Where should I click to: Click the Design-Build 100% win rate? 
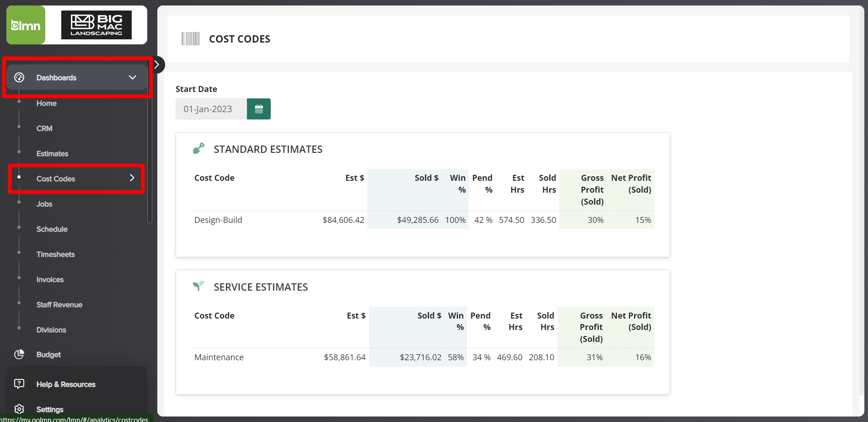click(x=455, y=220)
